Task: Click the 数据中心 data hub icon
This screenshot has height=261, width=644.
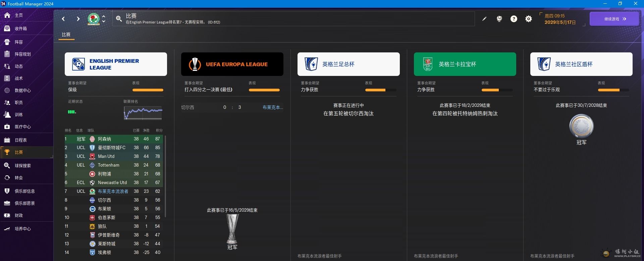Action: [x=7, y=90]
